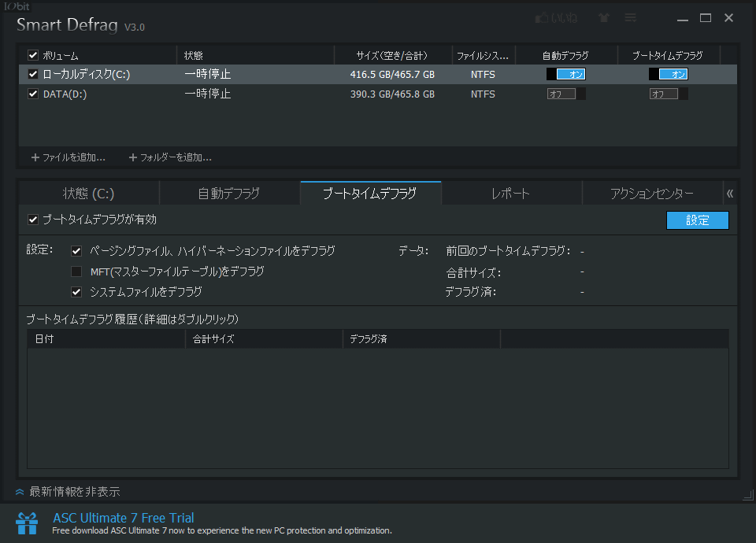Click the blue 設定 button
The image size is (756, 543).
[x=697, y=220]
